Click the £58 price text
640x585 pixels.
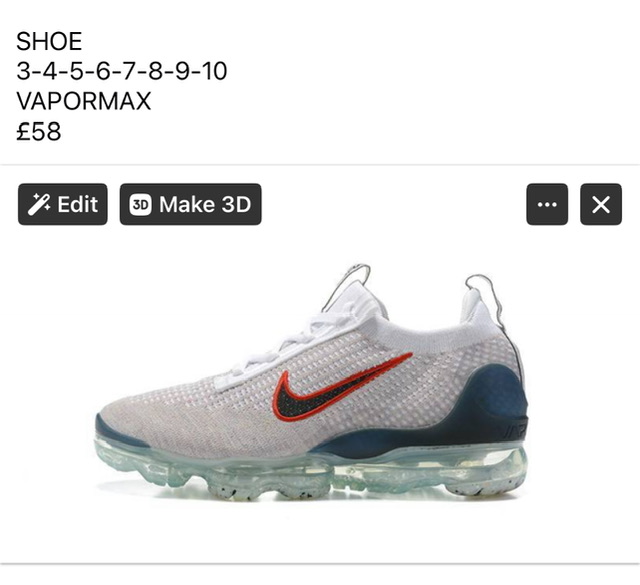click(x=39, y=131)
